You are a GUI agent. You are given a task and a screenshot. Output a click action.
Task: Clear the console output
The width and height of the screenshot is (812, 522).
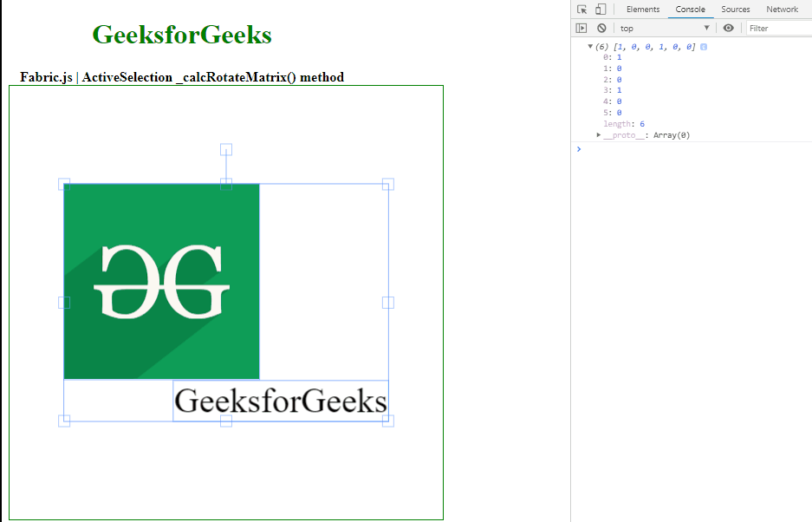pyautogui.click(x=601, y=28)
